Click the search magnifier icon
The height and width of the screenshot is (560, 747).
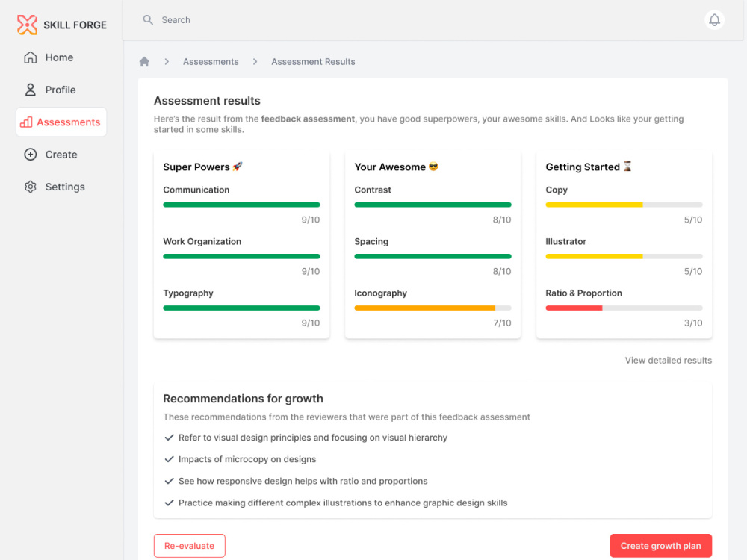148,20
